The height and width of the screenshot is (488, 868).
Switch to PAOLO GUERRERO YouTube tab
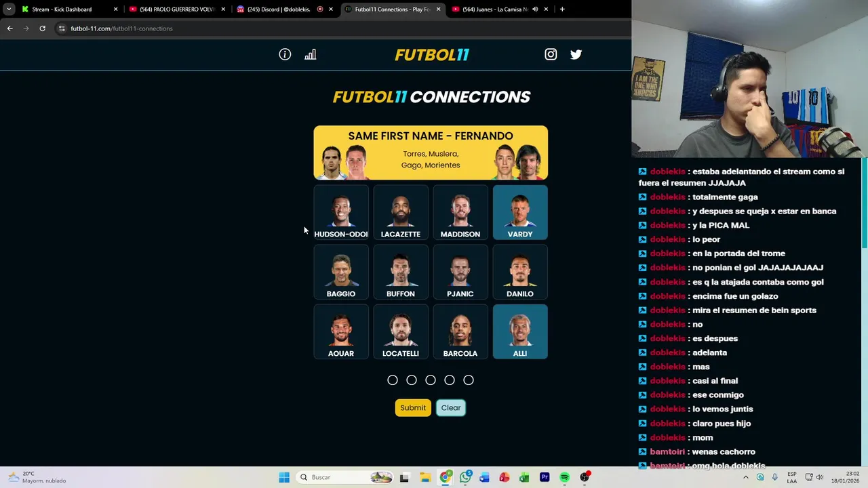pyautogui.click(x=176, y=9)
